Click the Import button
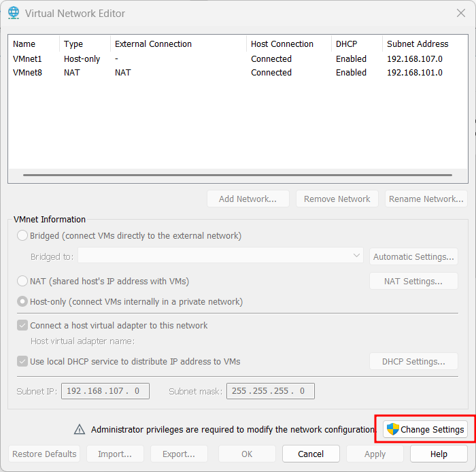The height and width of the screenshot is (472, 476). pos(115,454)
